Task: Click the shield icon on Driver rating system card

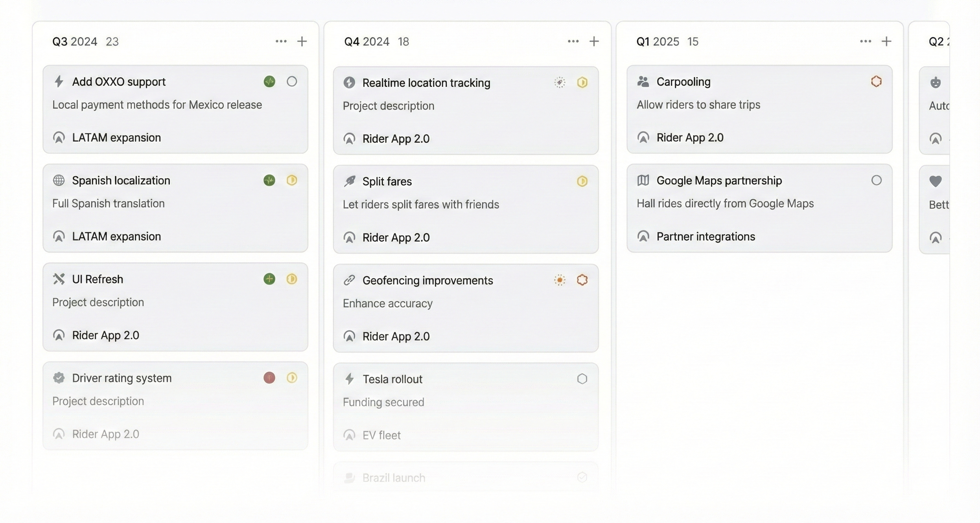Action: pos(59,378)
